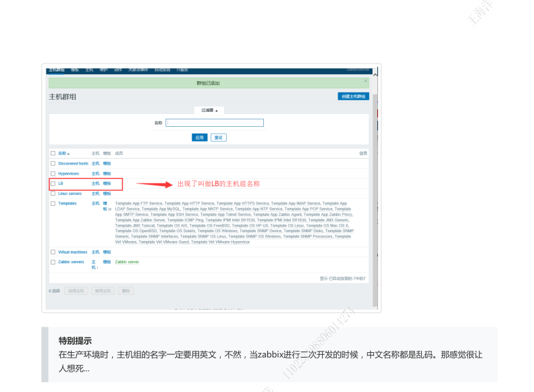
Task: Open the 主机 tab in the top navigation
Action: coord(89,70)
